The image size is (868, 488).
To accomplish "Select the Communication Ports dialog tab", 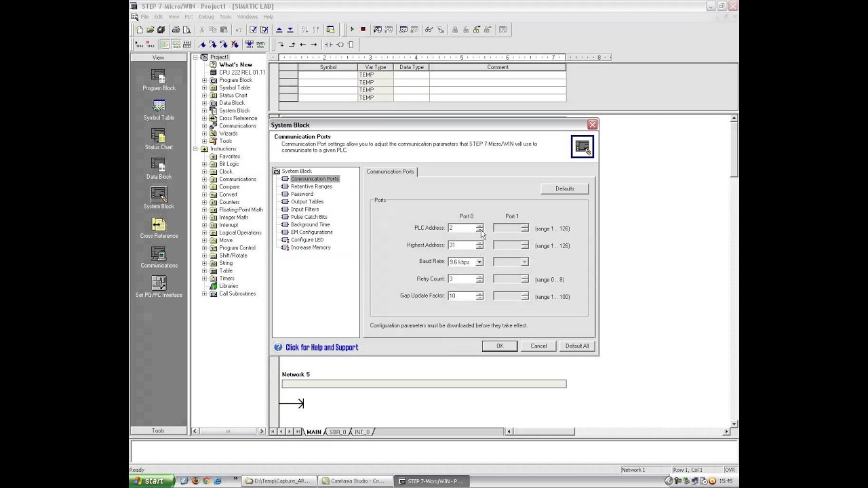I will point(390,171).
